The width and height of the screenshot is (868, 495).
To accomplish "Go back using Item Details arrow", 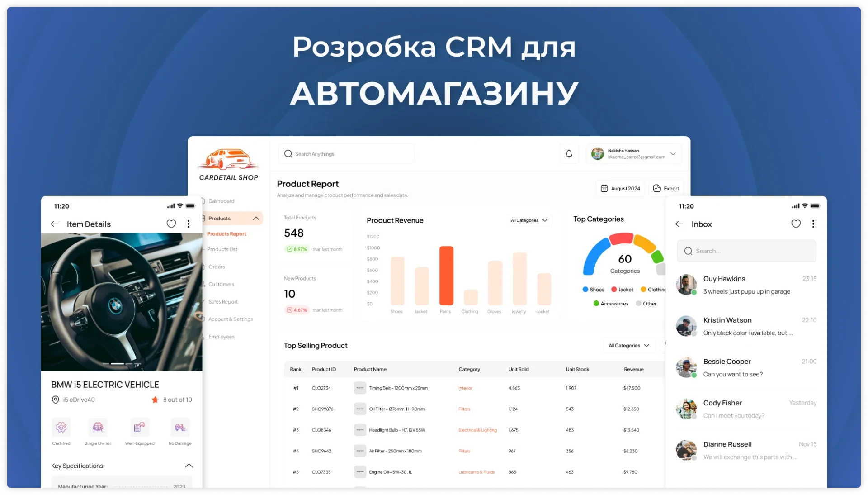I will (x=55, y=224).
